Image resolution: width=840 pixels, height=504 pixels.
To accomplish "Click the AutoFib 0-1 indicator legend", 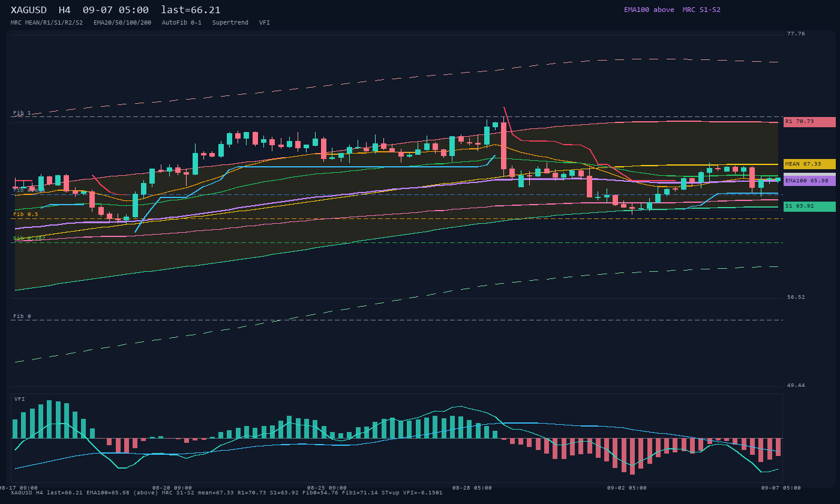I will 182,23.
